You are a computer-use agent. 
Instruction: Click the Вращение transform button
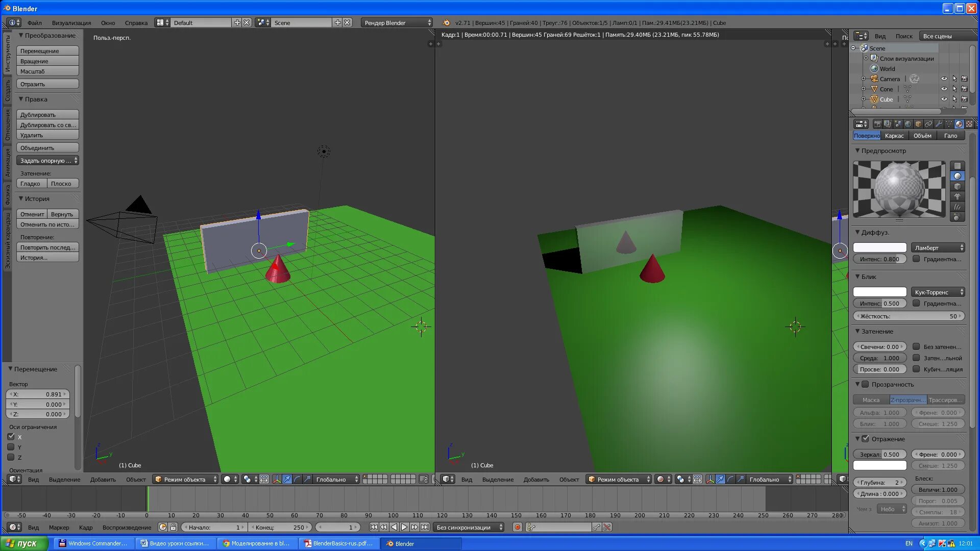tap(47, 61)
